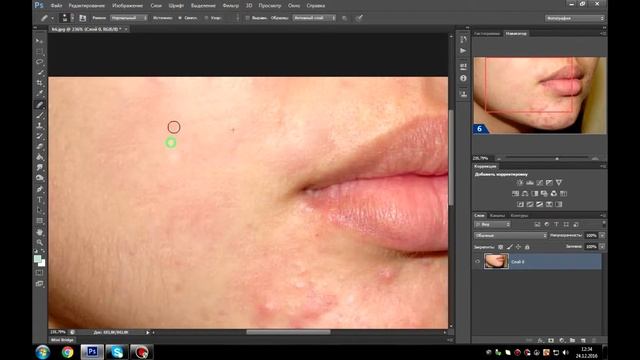This screenshot has height=360, width=640.
Task: Open the layer filter kind dropdown
Action: pos(492,224)
